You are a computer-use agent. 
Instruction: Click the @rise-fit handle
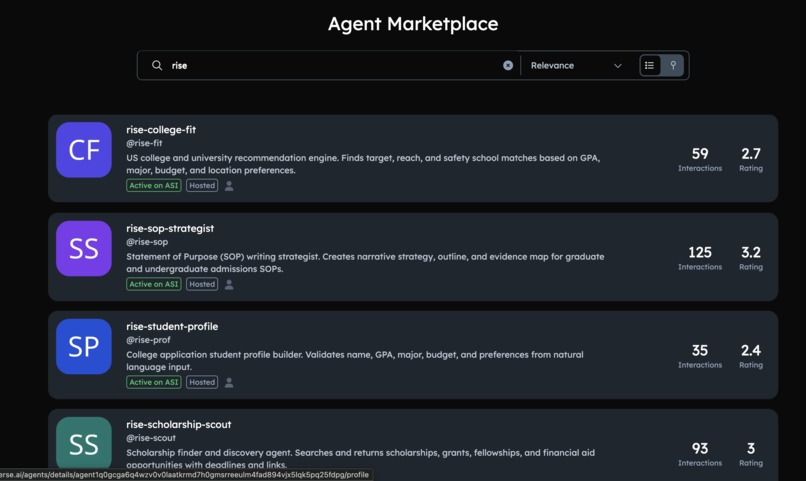(x=144, y=143)
